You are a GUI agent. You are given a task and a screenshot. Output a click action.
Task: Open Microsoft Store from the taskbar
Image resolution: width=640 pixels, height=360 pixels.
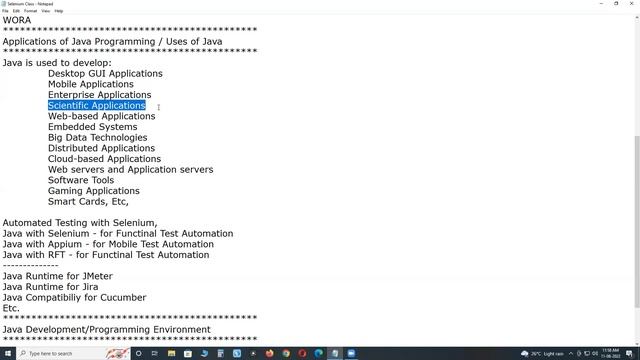tap(188, 353)
